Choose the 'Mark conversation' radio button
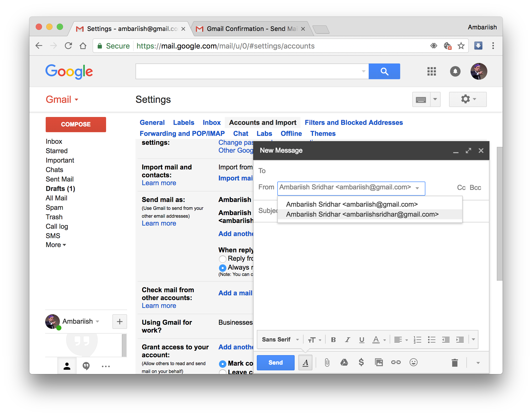This screenshot has height=416, width=532. coord(222,364)
